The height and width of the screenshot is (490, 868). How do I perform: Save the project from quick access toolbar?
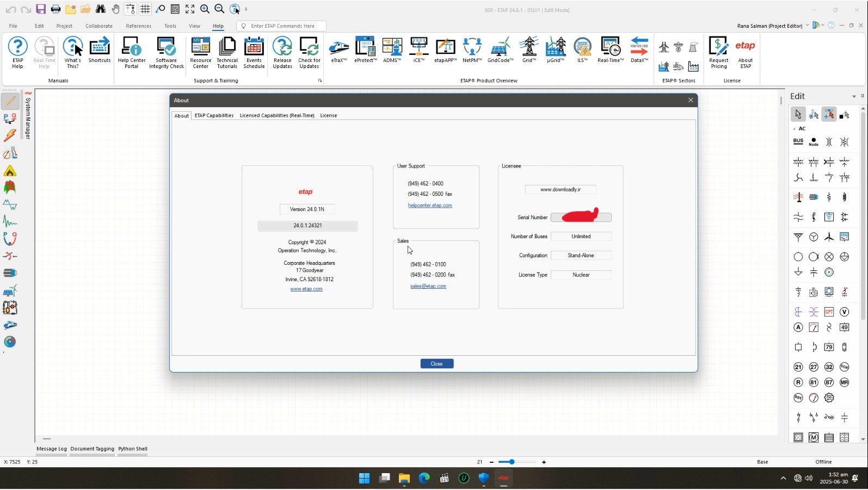pos(41,9)
